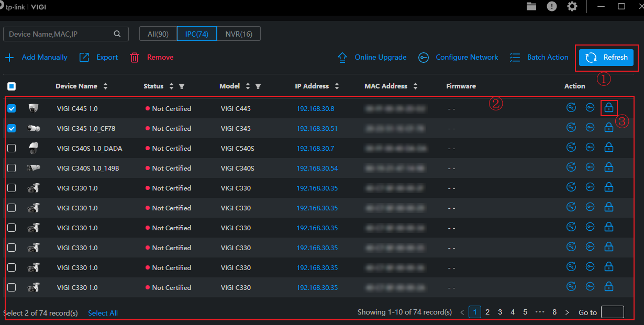Click the configure network icon in C445 row

(590, 108)
